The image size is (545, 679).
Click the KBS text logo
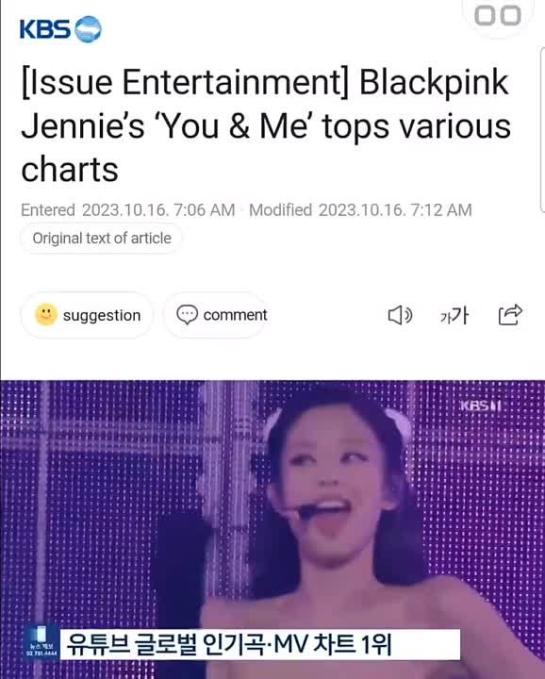(x=45, y=29)
